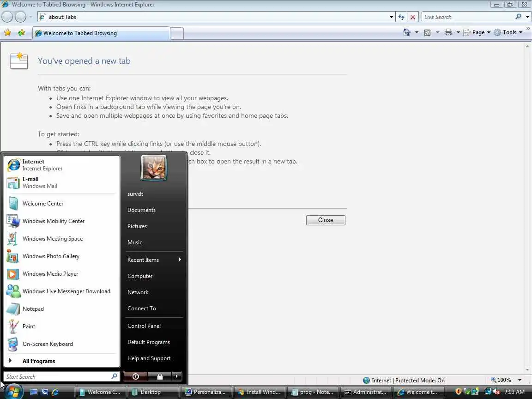Screen dimensions: 532x399
Task: Click the Windows Start orb
Action: [13, 392]
